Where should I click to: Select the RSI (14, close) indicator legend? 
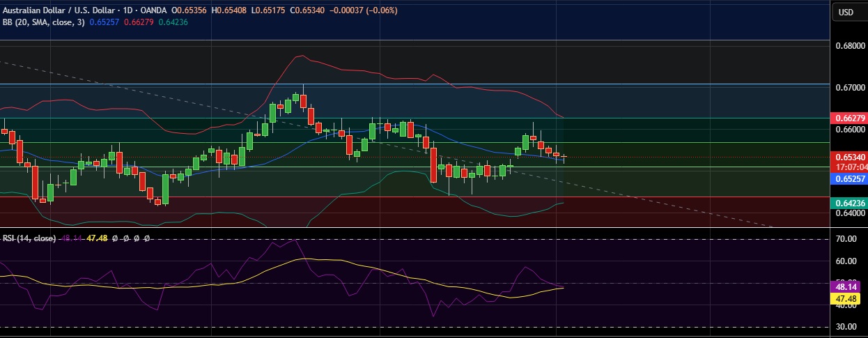click(29, 238)
